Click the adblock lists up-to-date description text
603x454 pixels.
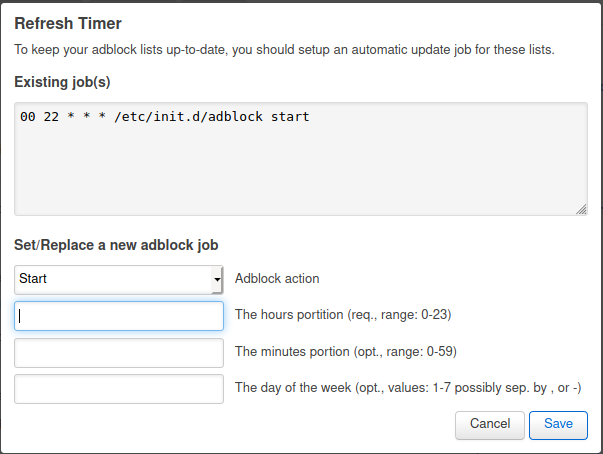(x=284, y=50)
